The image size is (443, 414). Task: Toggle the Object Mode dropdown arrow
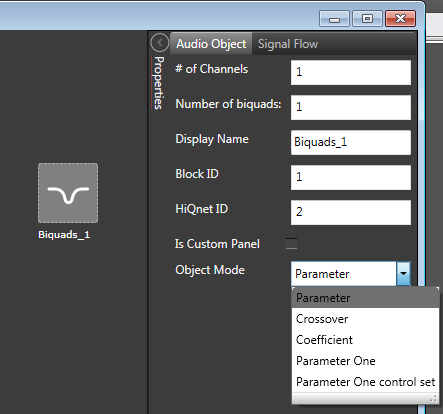(x=403, y=274)
